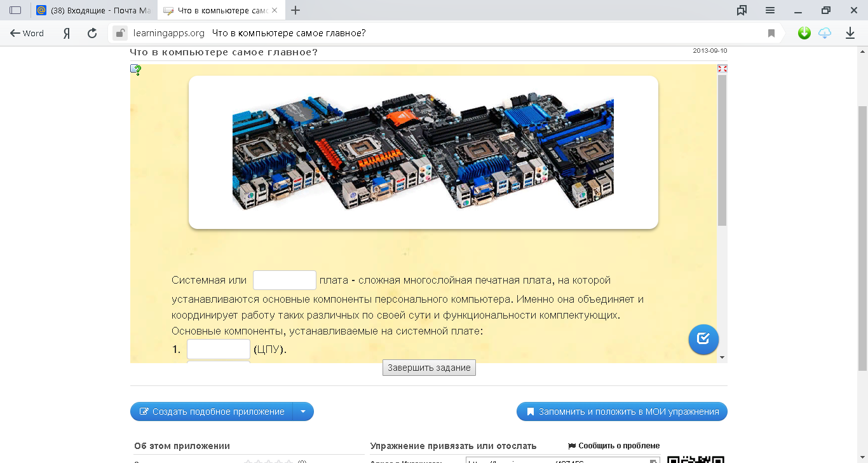Open the task hint question-mark icon
Viewport: 868px width, 463px height.
pyautogui.click(x=136, y=70)
